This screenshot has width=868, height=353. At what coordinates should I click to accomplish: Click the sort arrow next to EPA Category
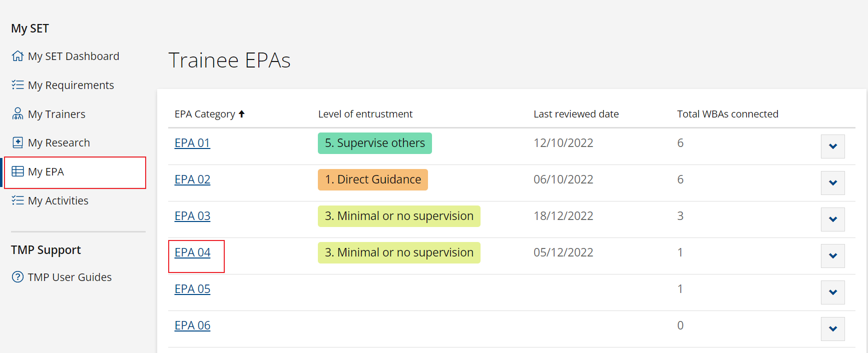click(242, 114)
